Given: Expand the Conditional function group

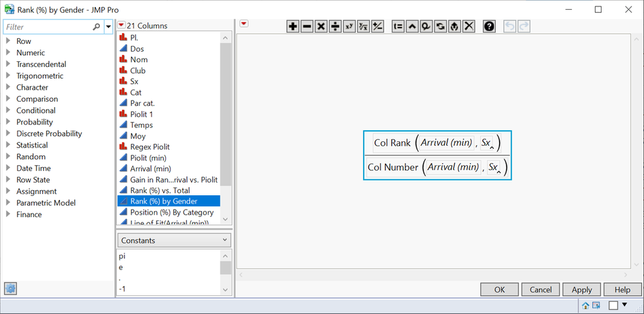Looking at the screenshot, I should (x=8, y=110).
